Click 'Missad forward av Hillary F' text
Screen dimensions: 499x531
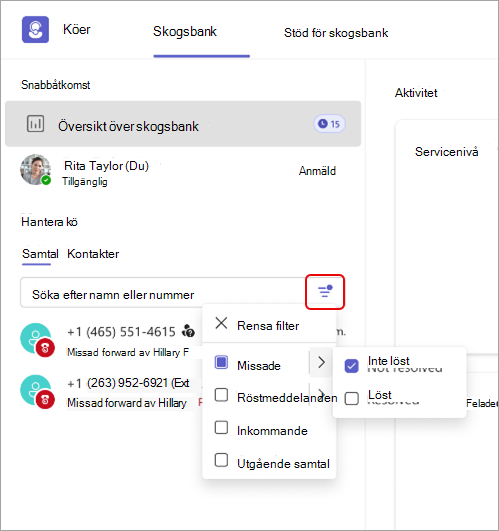click(128, 352)
